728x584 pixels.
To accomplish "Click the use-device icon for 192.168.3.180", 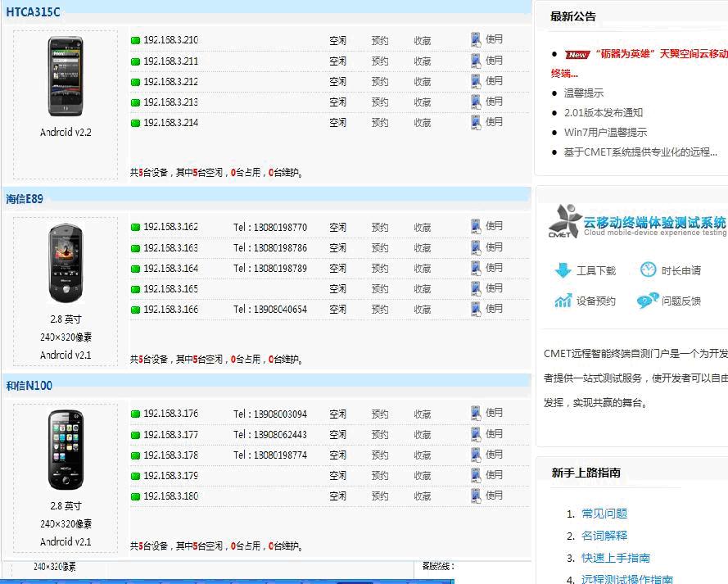I will [476, 496].
